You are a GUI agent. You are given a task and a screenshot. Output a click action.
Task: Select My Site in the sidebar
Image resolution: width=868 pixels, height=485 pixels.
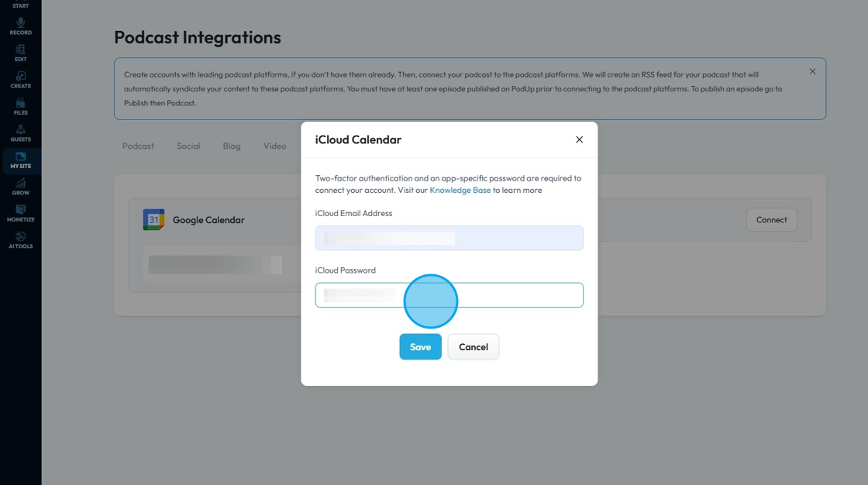point(21,160)
